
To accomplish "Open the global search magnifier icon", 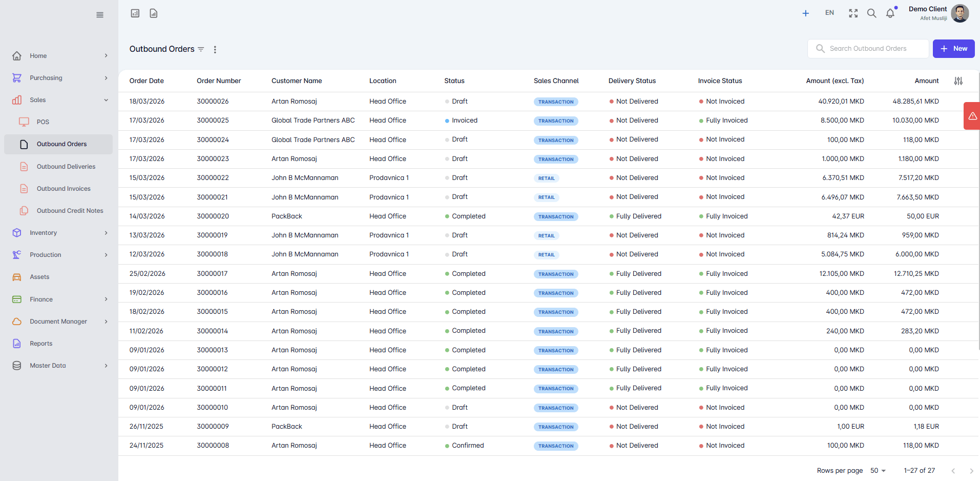I will [x=872, y=13].
